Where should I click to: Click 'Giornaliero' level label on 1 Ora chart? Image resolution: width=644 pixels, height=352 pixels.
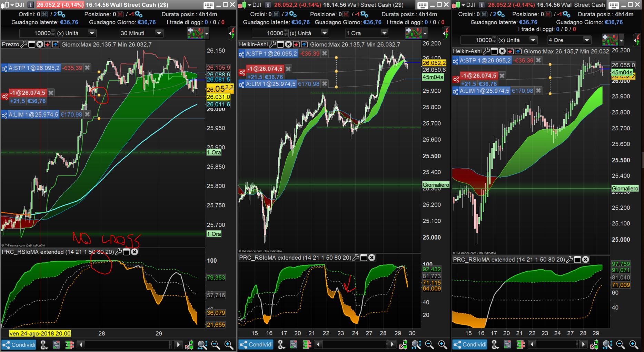[436, 185]
